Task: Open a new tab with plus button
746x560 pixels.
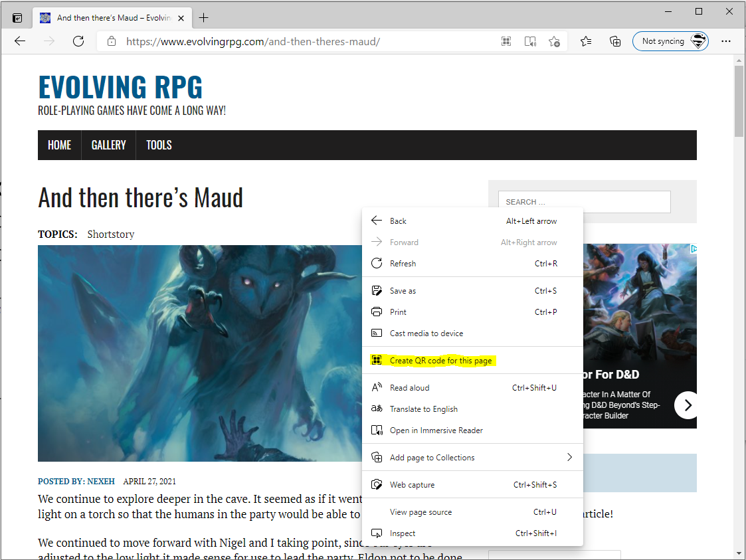Action: point(204,18)
